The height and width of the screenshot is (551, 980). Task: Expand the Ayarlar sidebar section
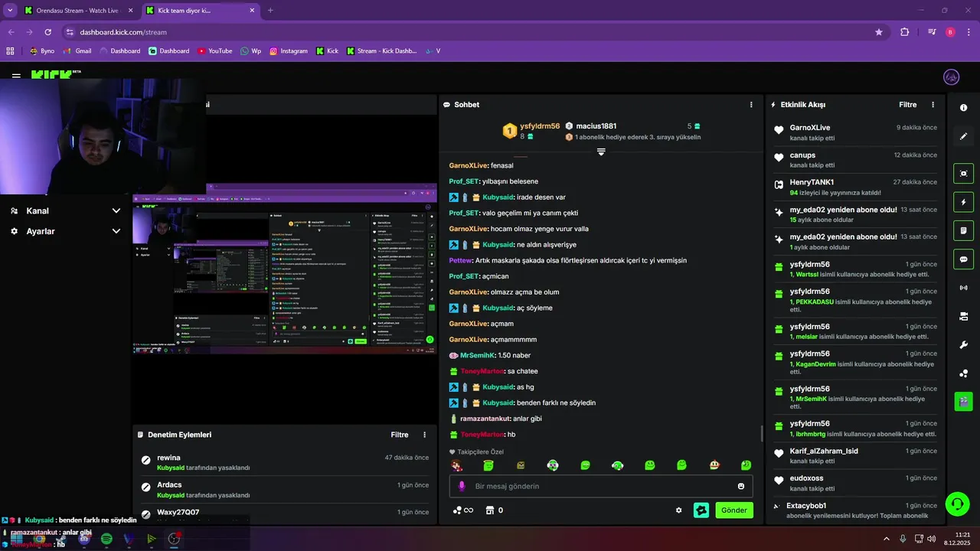click(x=66, y=231)
